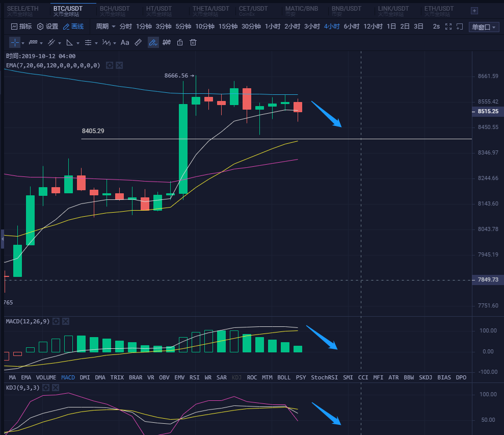
Task: Select the parallel channel drawing tool
Action: 51,42
